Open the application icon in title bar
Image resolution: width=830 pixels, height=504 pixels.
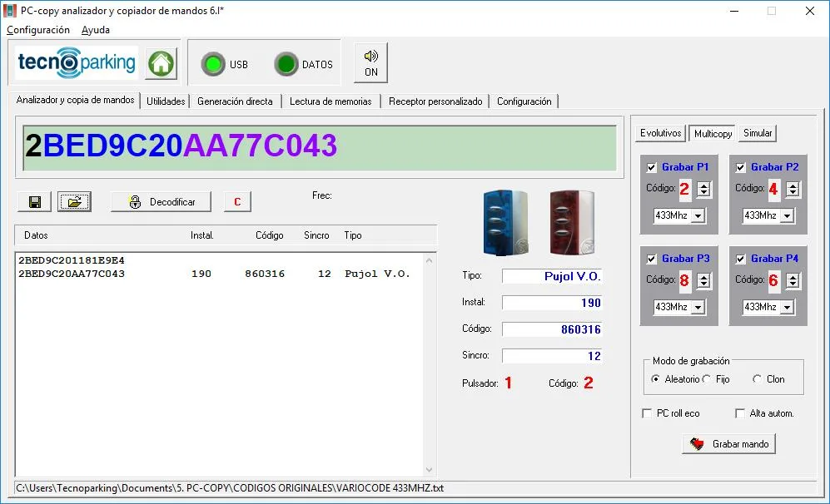click(x=9, y=11)
